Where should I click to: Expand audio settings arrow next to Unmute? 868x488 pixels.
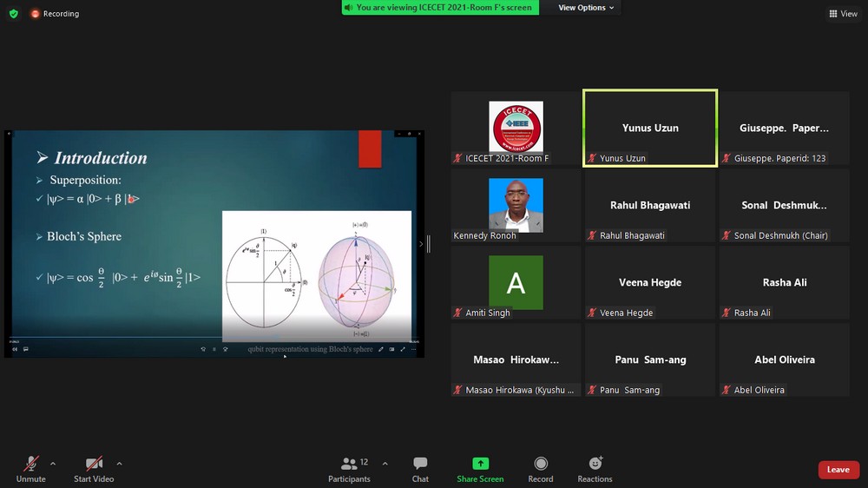(53, 463)
